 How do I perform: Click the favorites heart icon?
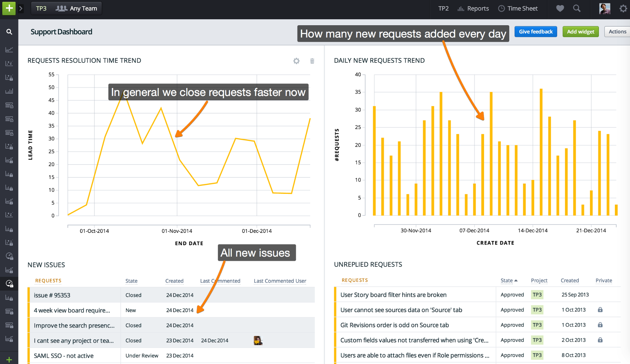(x=560, y=8)
